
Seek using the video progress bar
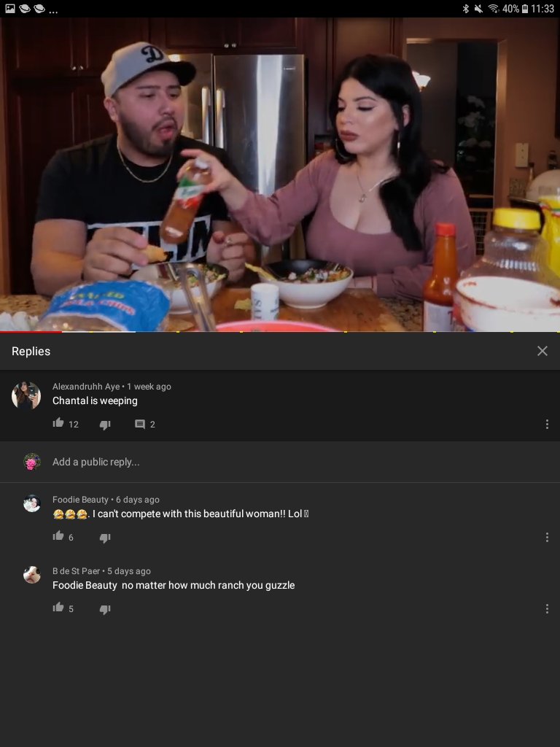[x=280, y=332]
